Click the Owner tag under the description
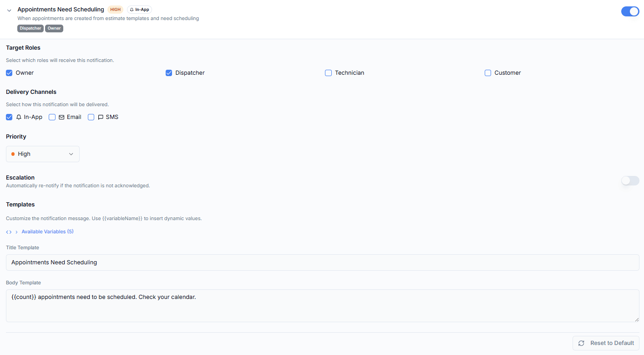 tap(54, 28)
